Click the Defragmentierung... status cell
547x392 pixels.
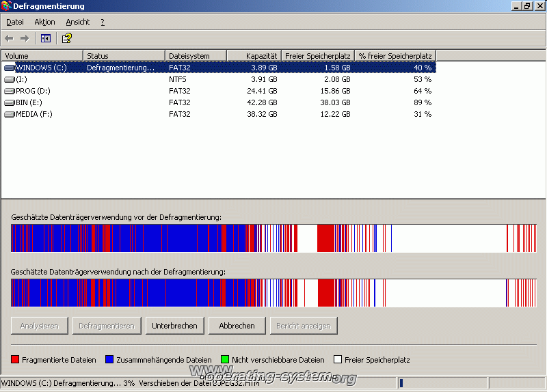[121, 68]
